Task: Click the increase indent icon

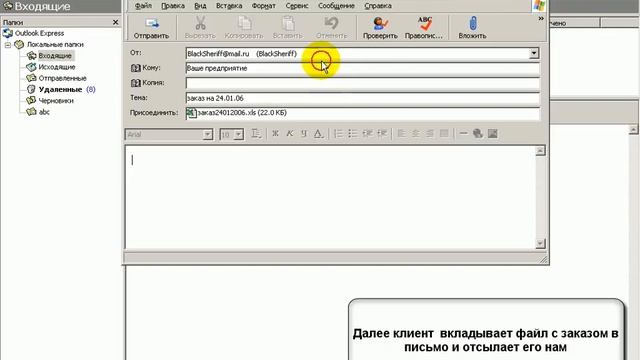Action: [x=382, y=133]
